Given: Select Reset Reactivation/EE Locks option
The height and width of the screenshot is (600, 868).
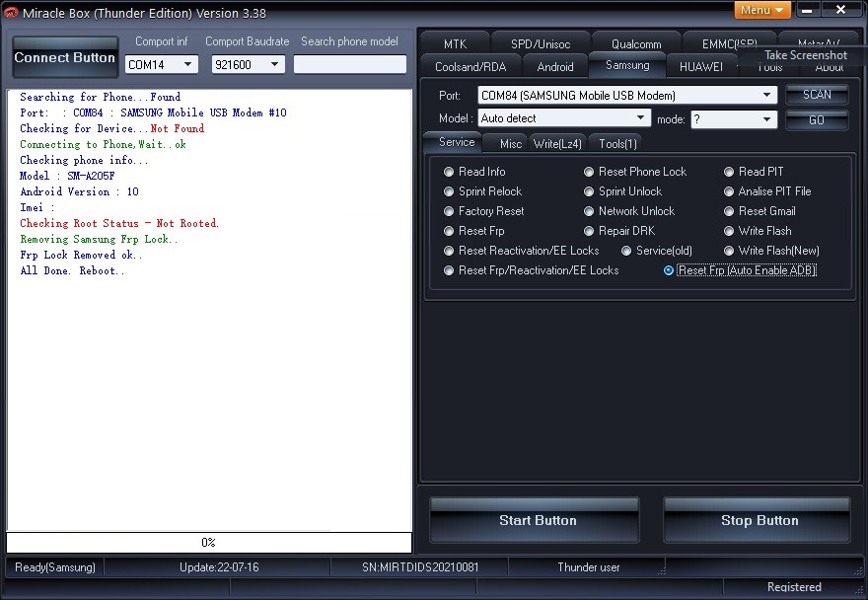Looking at the screenshot, I should tap(522, 251).
